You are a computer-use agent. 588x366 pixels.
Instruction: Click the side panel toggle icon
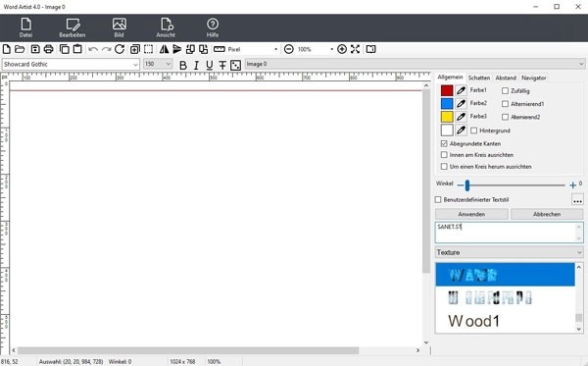(370, 49)
